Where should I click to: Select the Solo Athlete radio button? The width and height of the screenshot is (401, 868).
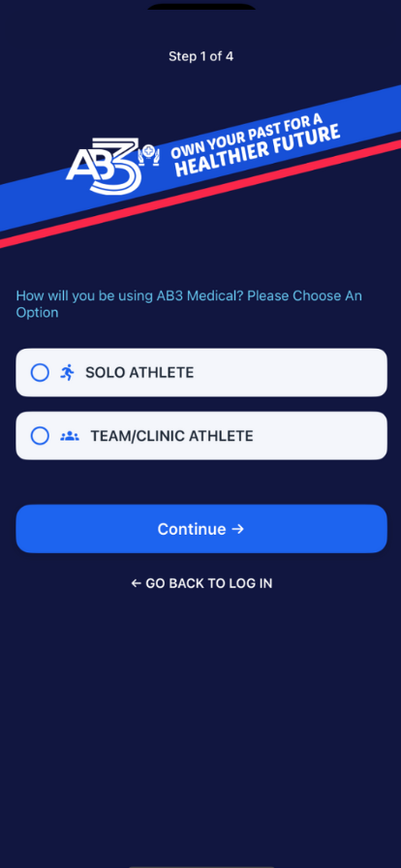point(40,373)
